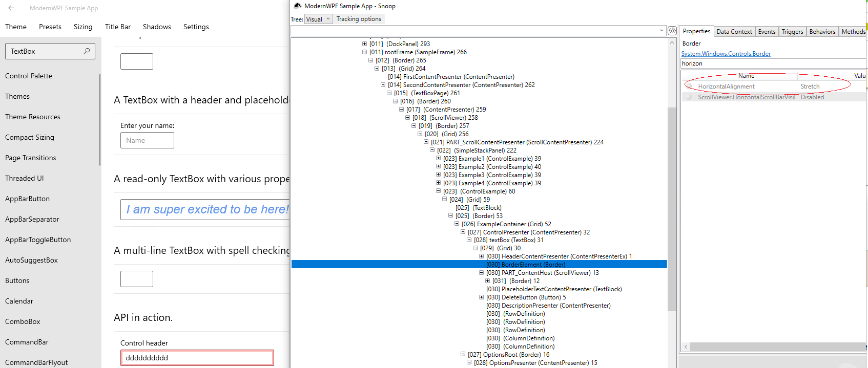Image resolution: width=868 pixels, height=368 pixels.
Task: Open the Presets menu
Action: (x=50, y=27)
